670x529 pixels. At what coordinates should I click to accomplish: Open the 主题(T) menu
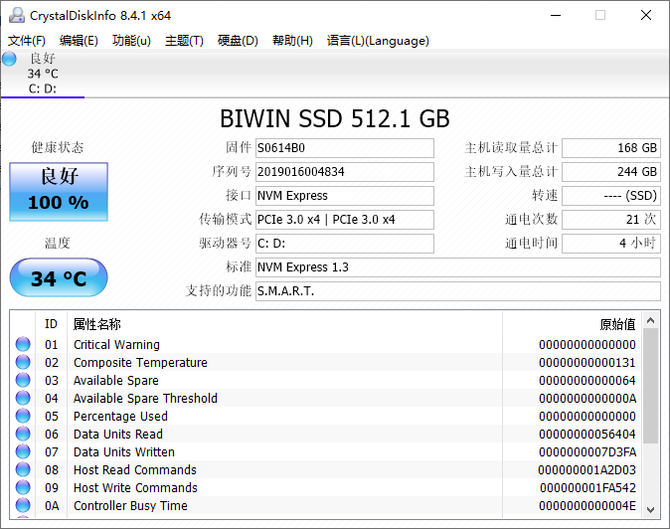click(184, 41)
